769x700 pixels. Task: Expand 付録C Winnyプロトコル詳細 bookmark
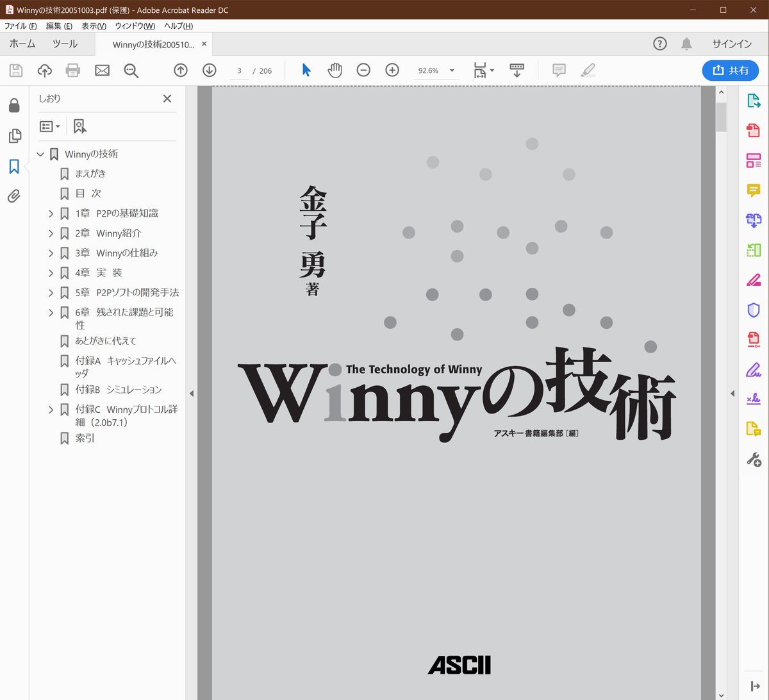pyautogui.click(x=51, y=410)
